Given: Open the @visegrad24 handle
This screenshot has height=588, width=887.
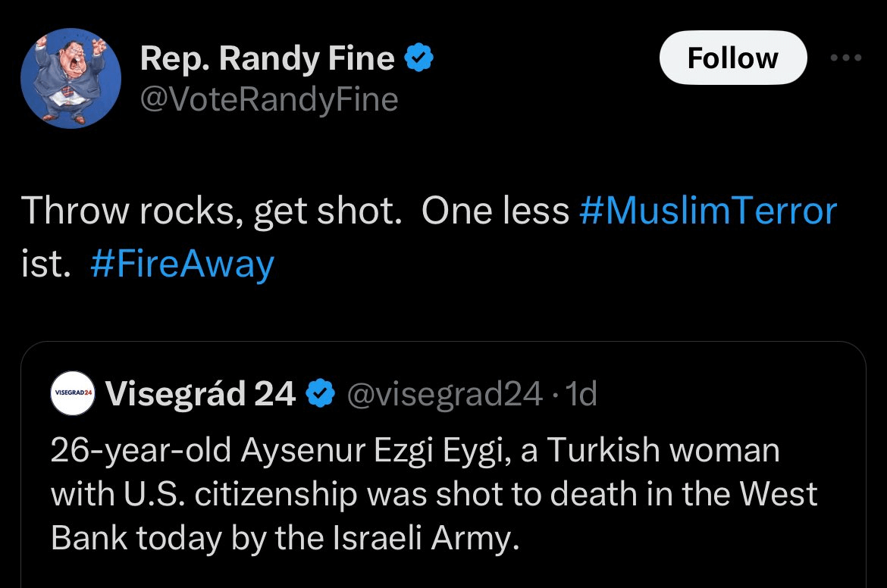Looking at the screenshot, I should pyautogui.click(x=444, y=393).
